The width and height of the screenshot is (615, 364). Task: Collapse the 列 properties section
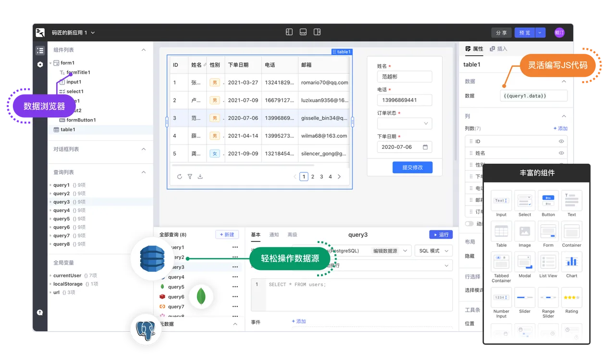[564, 116]
